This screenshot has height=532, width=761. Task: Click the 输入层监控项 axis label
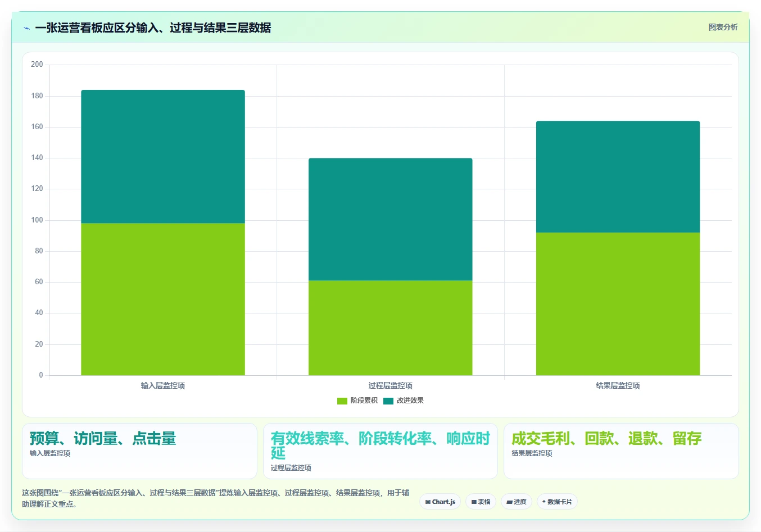click(x=163, y=385)
